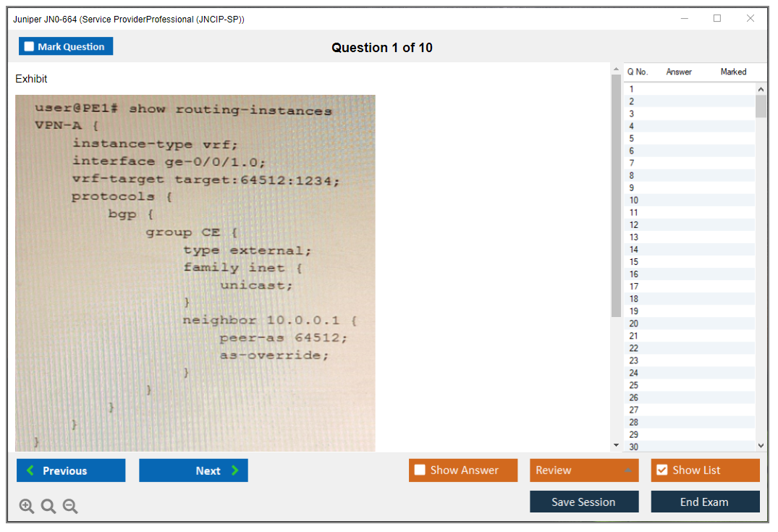778x532 pixels.
Task: Expand the Review dropdown menu
Action: click(627, 470)
